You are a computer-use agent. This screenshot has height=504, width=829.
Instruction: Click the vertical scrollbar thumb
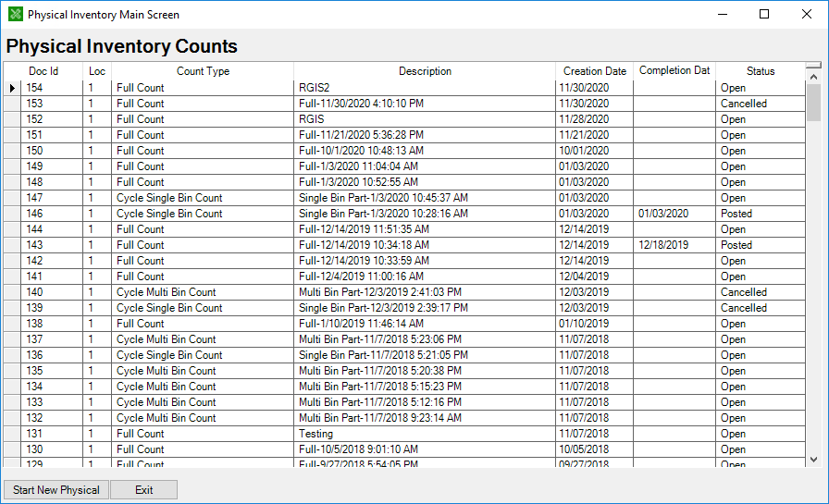pos(813,103)
